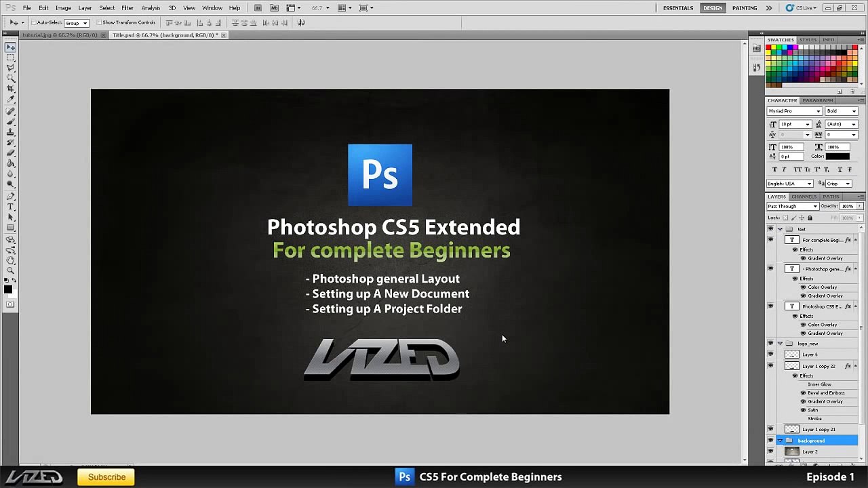Viewport: 868px width, 488px height.
Task: Click the layer Opacity value field
Action: [x=848, y=206]
